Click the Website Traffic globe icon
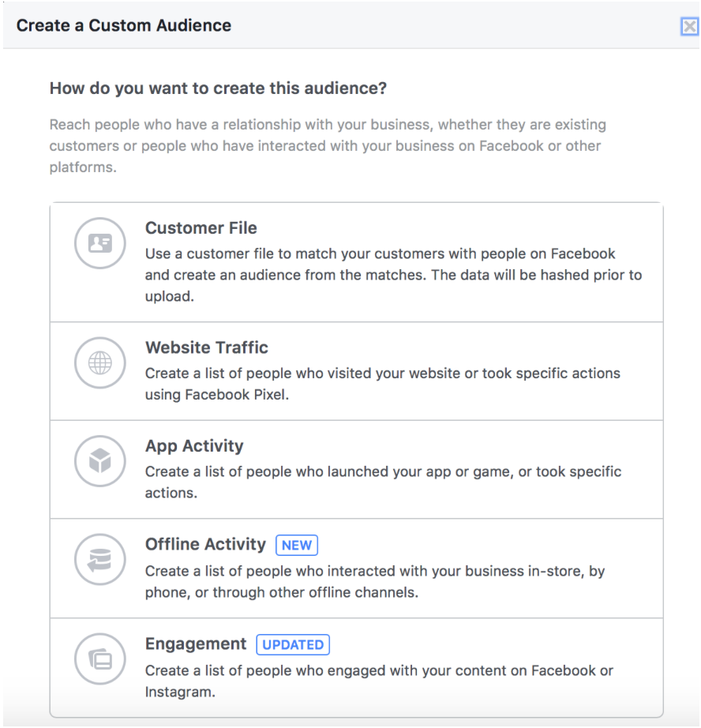The height and width of the screenshot is (728, 701). click(x=99, y=362)
